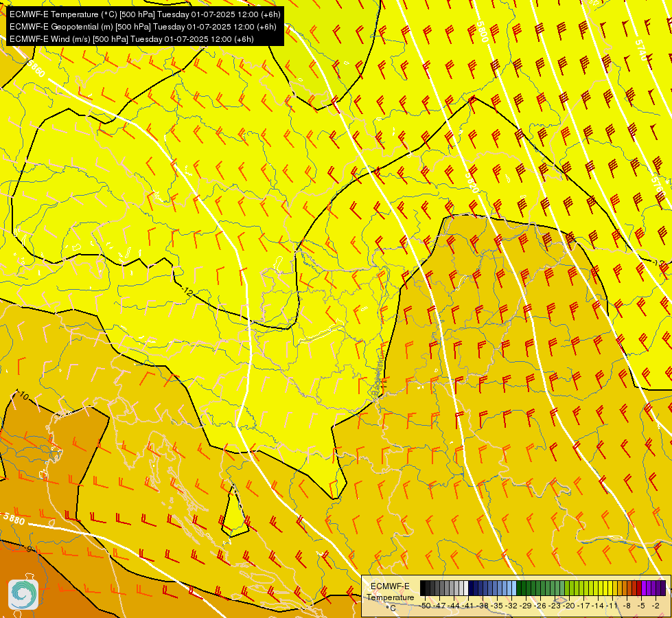
Task: Click the -47 value in the temperature legend
Action: [x=440, y=606]
